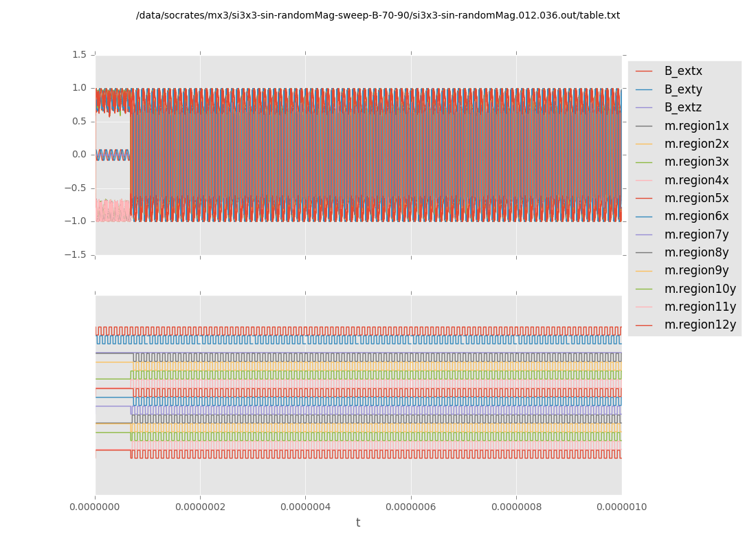Click the 0.0000010 x-axis tick label

[x=621, y=507]
